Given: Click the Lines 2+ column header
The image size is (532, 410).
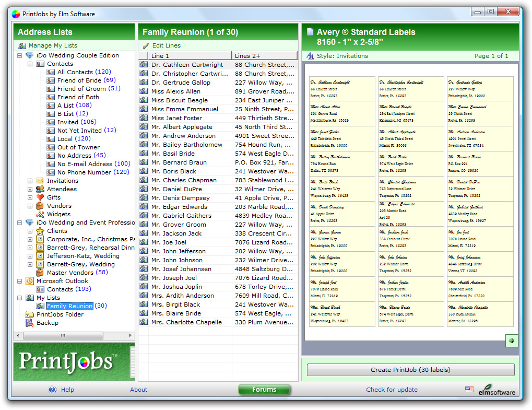Looking at the screenshot, I should [264, 56].
